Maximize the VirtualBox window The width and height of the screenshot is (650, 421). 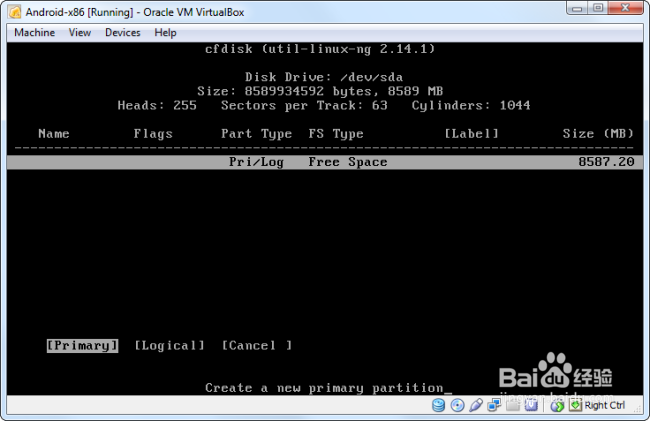click(598, 8)
